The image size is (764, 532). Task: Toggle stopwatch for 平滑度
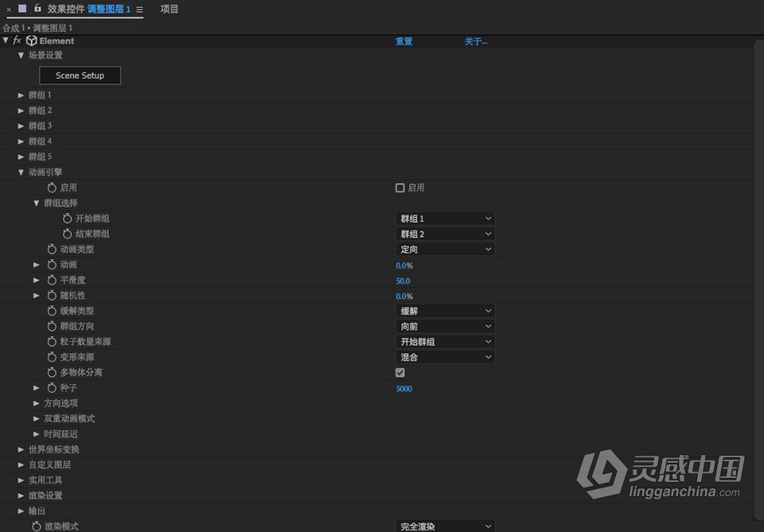point(53,280)
